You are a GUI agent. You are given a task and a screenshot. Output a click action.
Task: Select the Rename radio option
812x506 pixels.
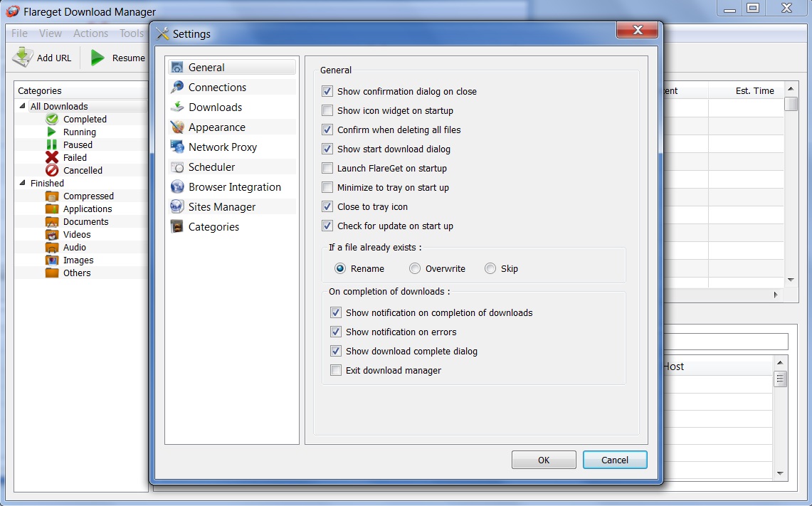(x=340, y=268)
